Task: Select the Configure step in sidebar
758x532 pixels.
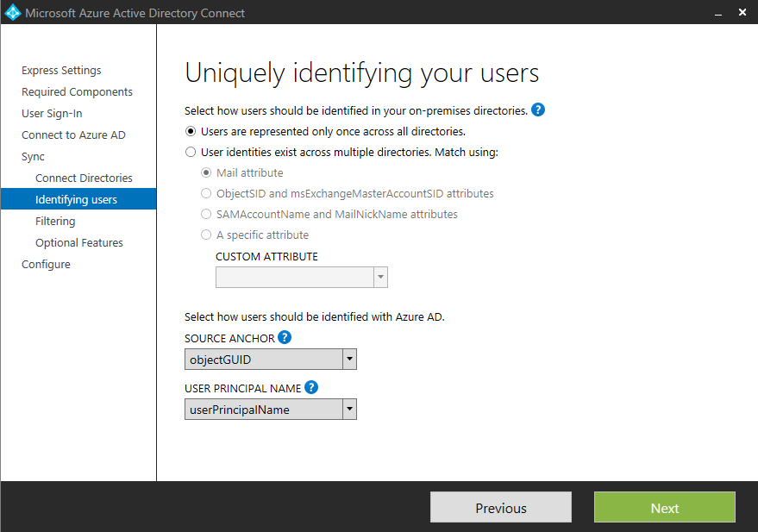Action: pos(46,265)
